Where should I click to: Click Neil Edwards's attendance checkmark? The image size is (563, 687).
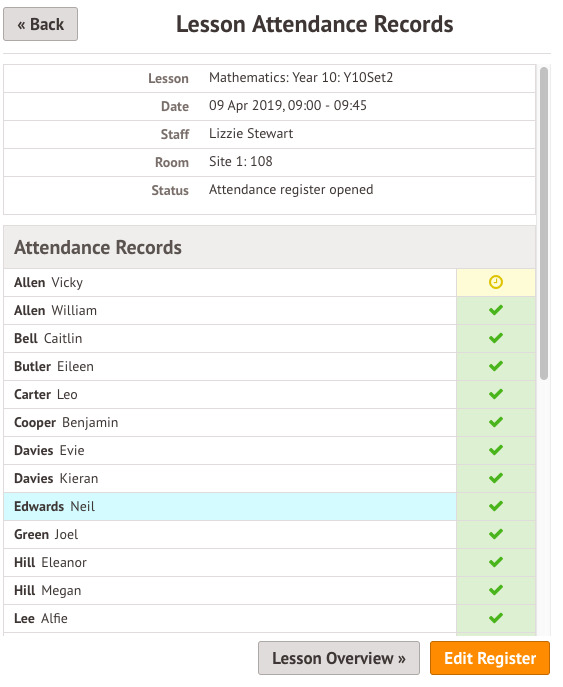point(496,506)
